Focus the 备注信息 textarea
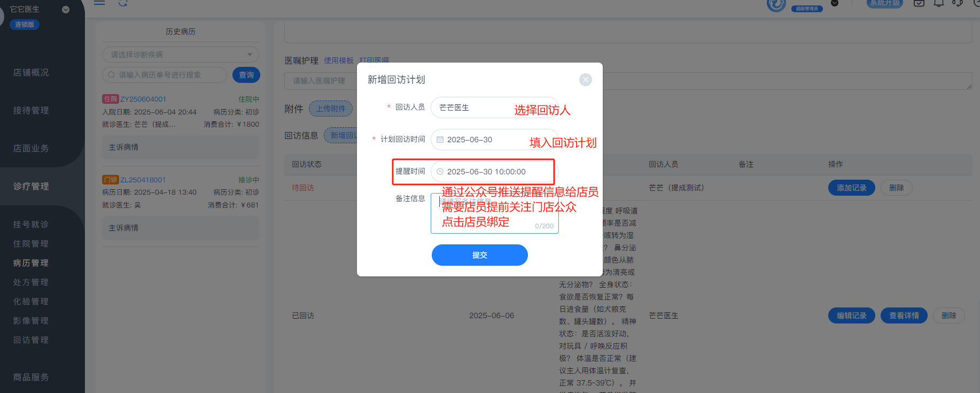The width and height of the screenshot is (980, 393). point(494,213)
